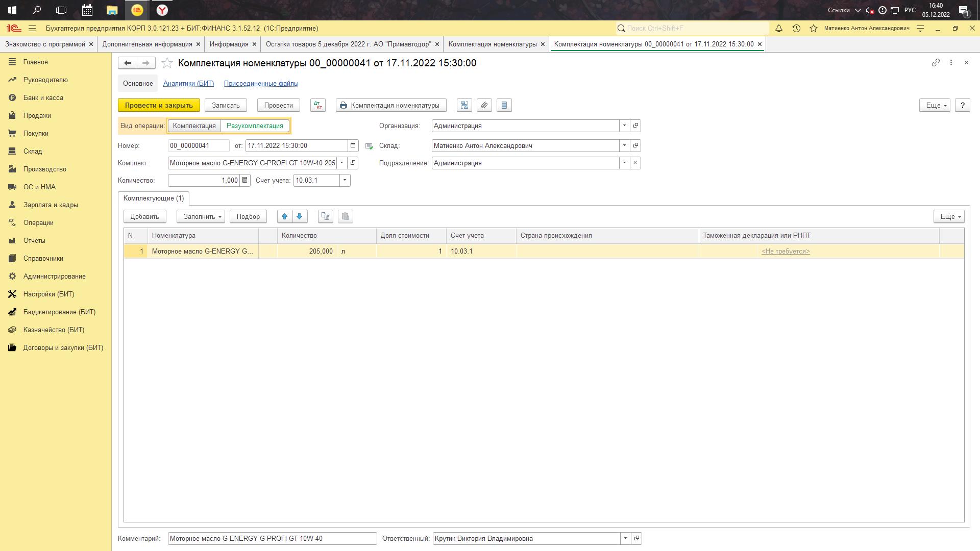Screen dimensions: 980x551
Task: Click the Подбор button
Action: (x=248, y=216)
